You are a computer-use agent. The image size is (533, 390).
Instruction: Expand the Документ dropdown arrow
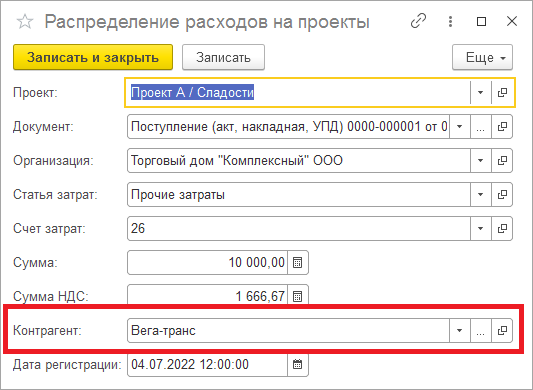click(460, 127)
